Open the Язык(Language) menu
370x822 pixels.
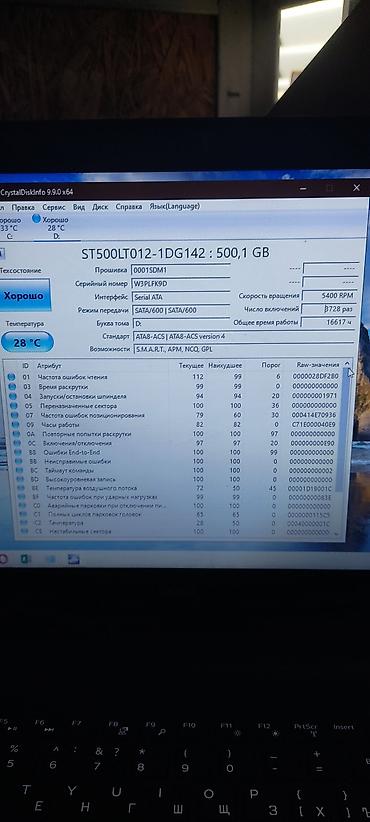(175, 206)
